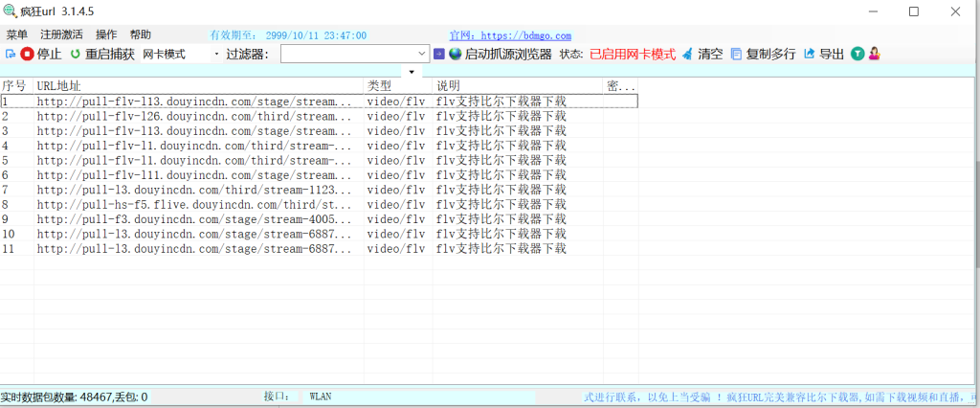Click the blue arrow icon before stop

pyautogui.click(x=10, y=54)
